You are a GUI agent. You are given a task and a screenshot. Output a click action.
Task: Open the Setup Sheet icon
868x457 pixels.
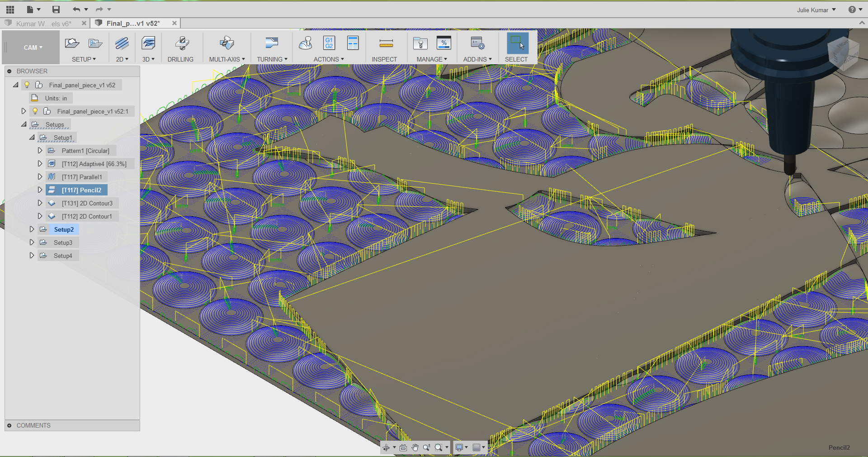point(353,43)
